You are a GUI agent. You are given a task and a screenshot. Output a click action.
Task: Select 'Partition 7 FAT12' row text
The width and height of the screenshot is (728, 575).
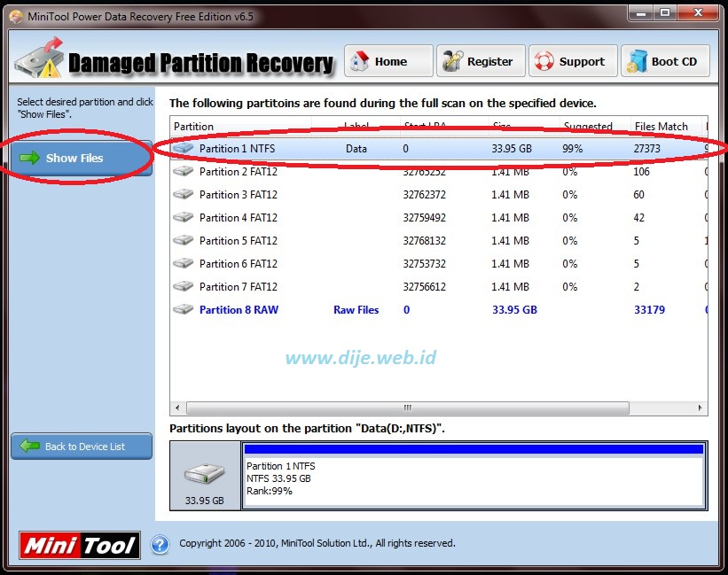[x=239, y=286]
